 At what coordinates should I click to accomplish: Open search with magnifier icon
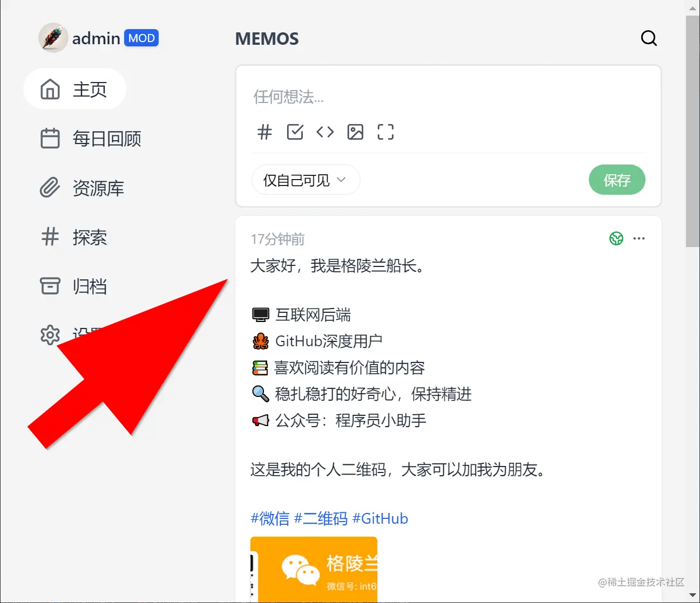point(649,38)
